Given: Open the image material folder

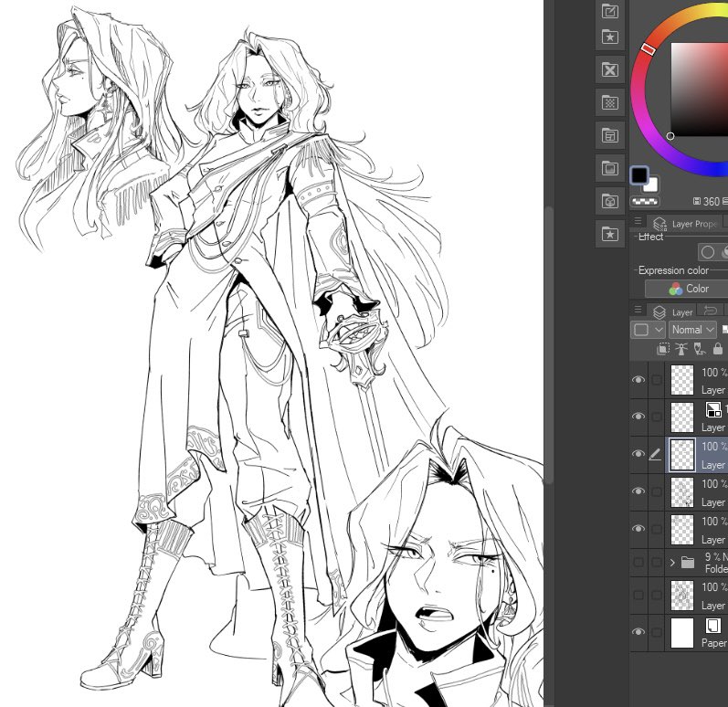Looking at the screenshot, I should coord(609,168).
